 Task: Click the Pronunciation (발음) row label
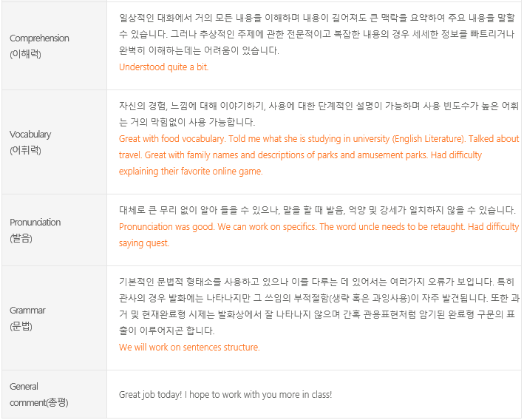coord(35,230)
